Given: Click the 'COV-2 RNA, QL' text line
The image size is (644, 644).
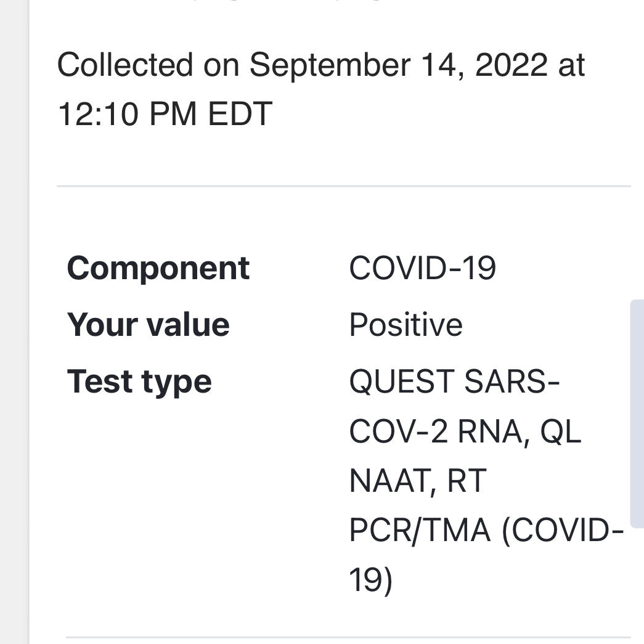Looking at the screenshot, I should click(x=465, y=431).
